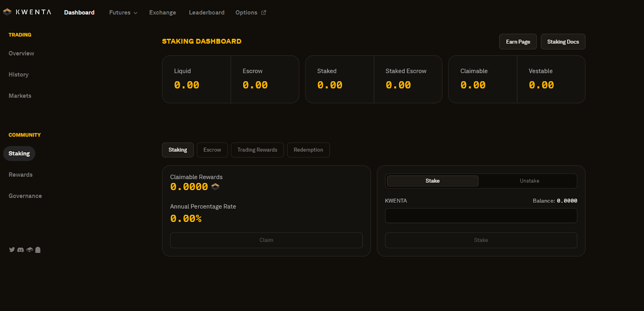Switch to the Escrow tab
The image size is (644, 311).
[x=212, y=150]
